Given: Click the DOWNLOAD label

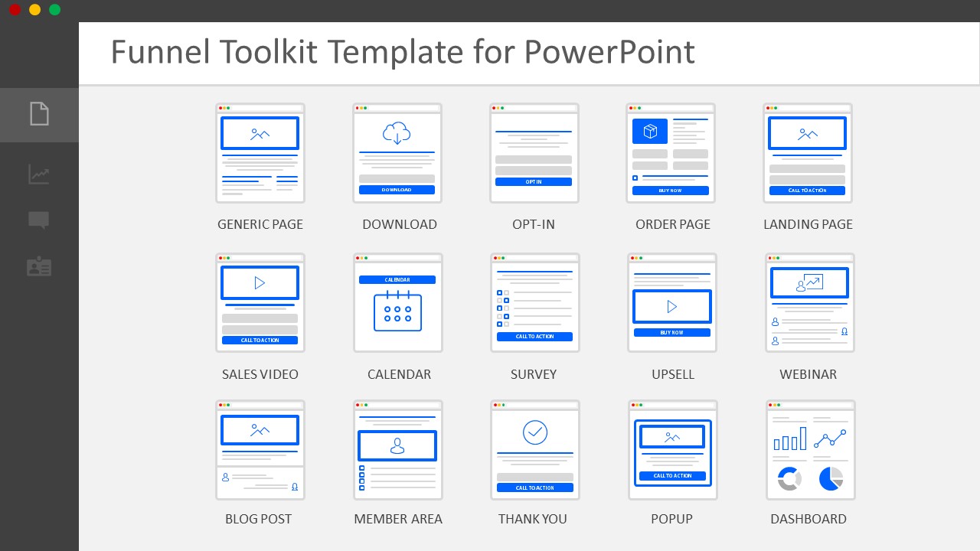Looking at the screenshot, I should (400, 224).
